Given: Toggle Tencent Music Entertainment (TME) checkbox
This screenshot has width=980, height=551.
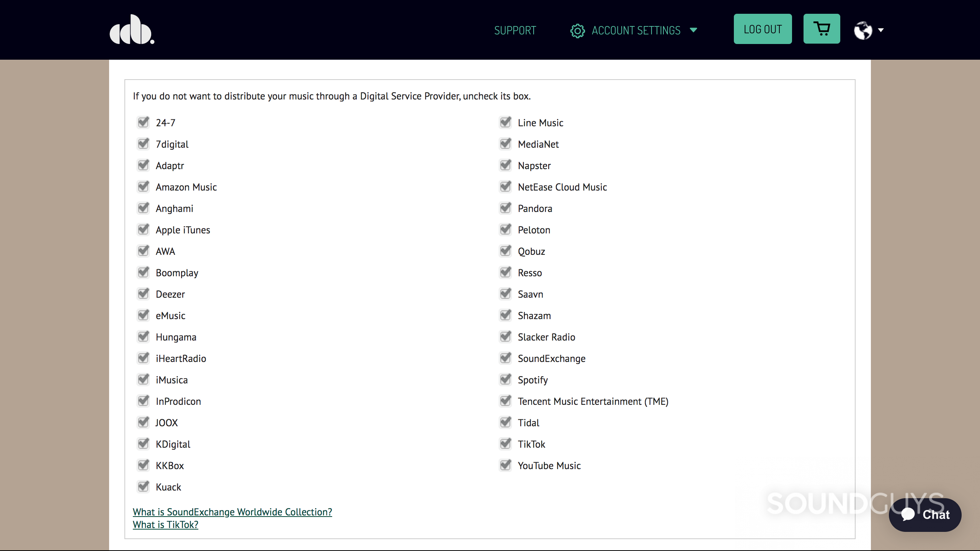Looking at the screenshot, I should (x=505, y=401).
